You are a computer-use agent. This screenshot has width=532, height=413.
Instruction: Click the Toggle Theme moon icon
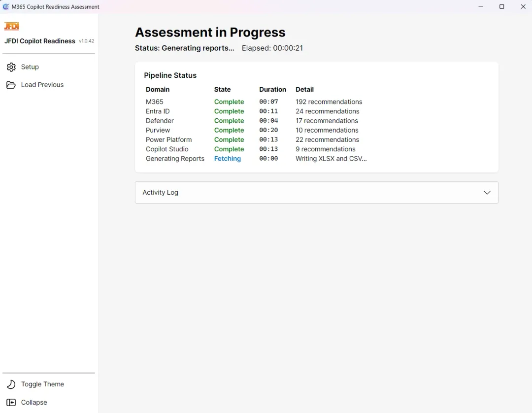click(x=11, y=384)
